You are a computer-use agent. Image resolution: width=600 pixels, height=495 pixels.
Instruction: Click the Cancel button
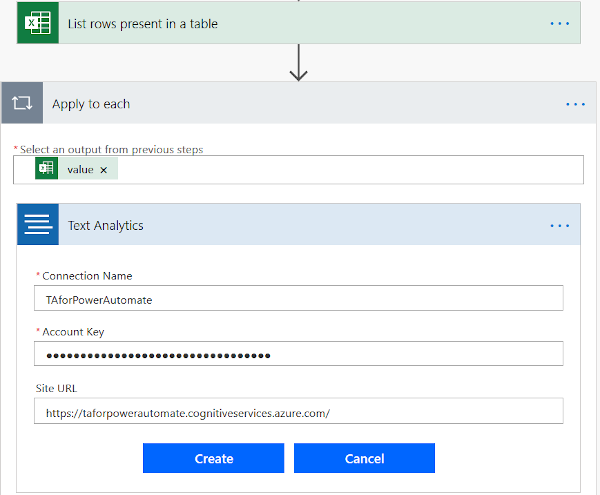pyautogui.click(x=364, y=459)
